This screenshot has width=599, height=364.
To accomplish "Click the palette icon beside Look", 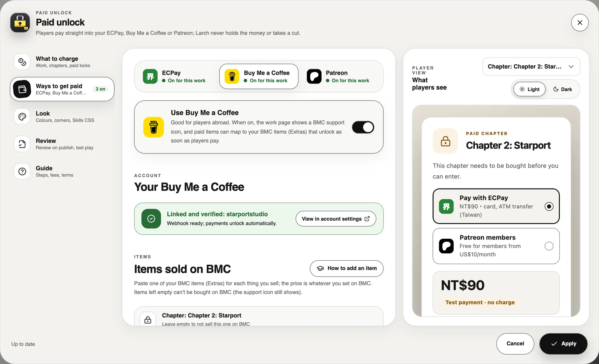I will coord(22,116).
